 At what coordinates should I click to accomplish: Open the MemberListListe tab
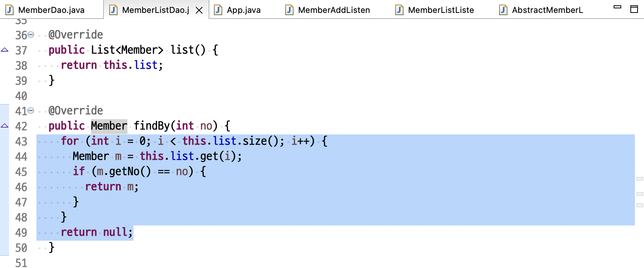441,10
